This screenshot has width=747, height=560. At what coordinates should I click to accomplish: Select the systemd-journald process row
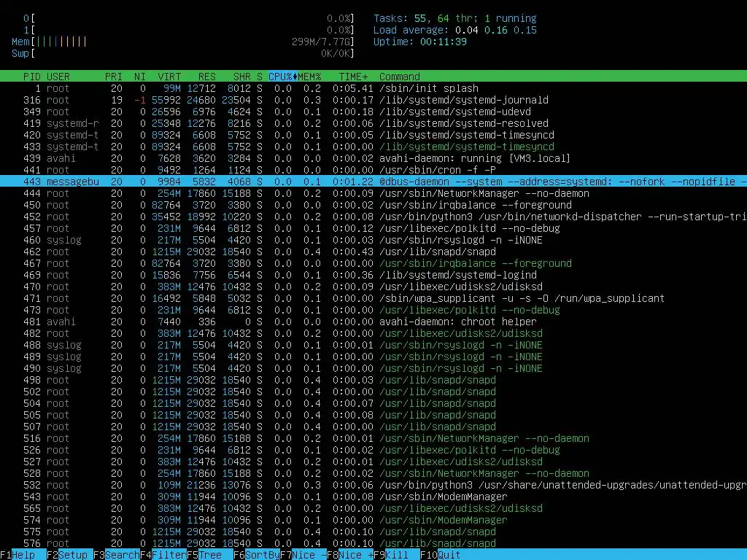pyautogui.click(x=373, y=100)
